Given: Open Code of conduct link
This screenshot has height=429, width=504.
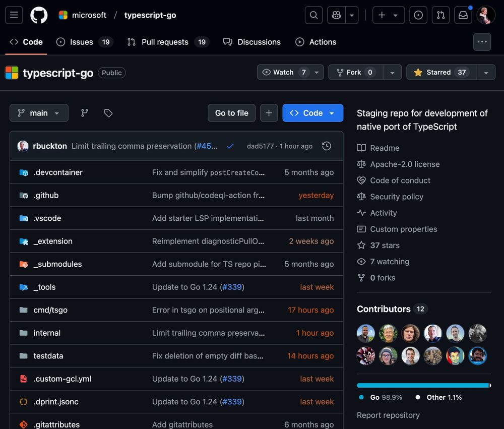Looking at the screenshot, I should click(x=394, y=180).
